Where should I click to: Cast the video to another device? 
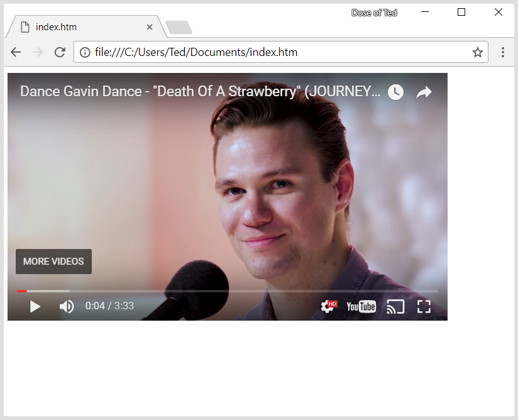point(395,306)
